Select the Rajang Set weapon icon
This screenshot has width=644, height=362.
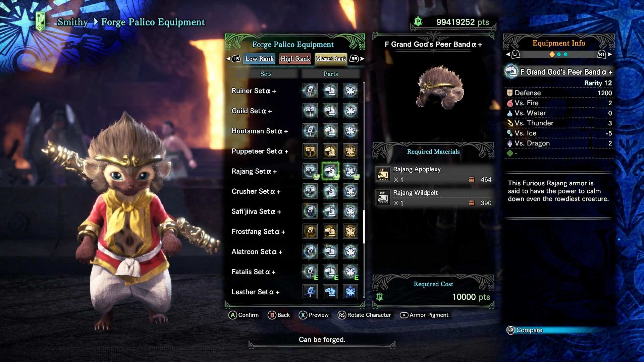(310, 171)
